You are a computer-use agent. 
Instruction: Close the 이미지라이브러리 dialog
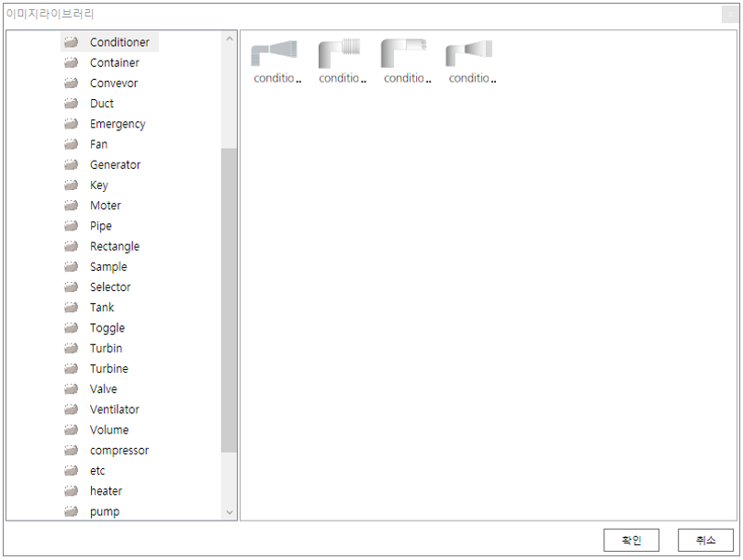(730, 14)
